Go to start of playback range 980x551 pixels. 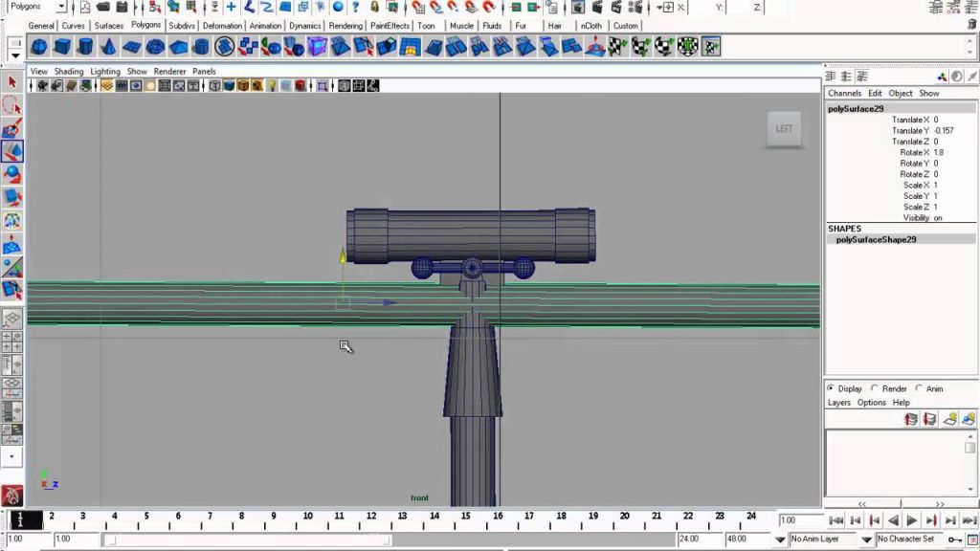(836, 520)
